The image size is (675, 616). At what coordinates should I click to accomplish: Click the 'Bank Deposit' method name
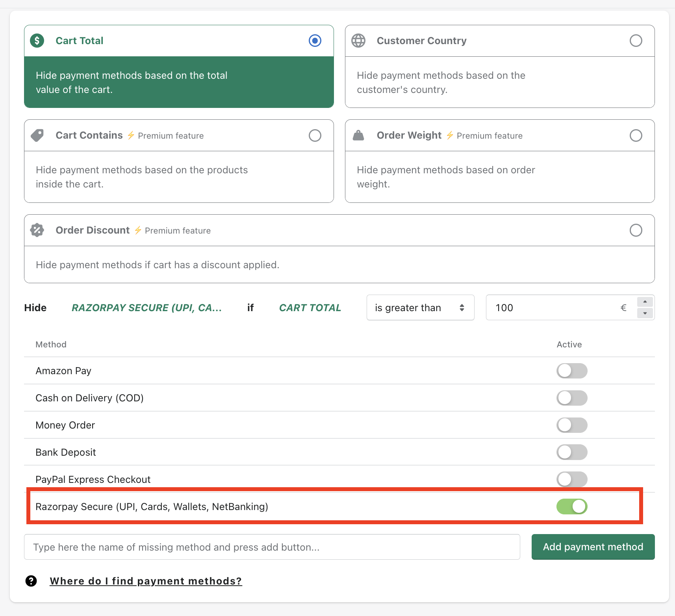[x=66, y=452]
